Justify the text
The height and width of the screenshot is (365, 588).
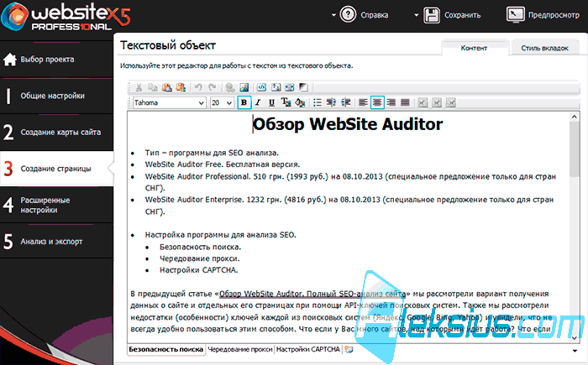pyautogui.click(x=405, y=102)
